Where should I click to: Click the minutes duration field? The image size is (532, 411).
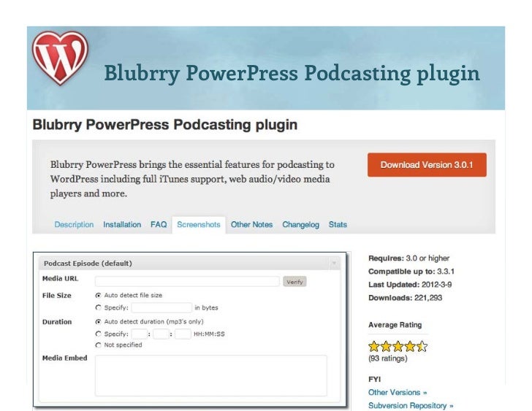tap(161, 334)
